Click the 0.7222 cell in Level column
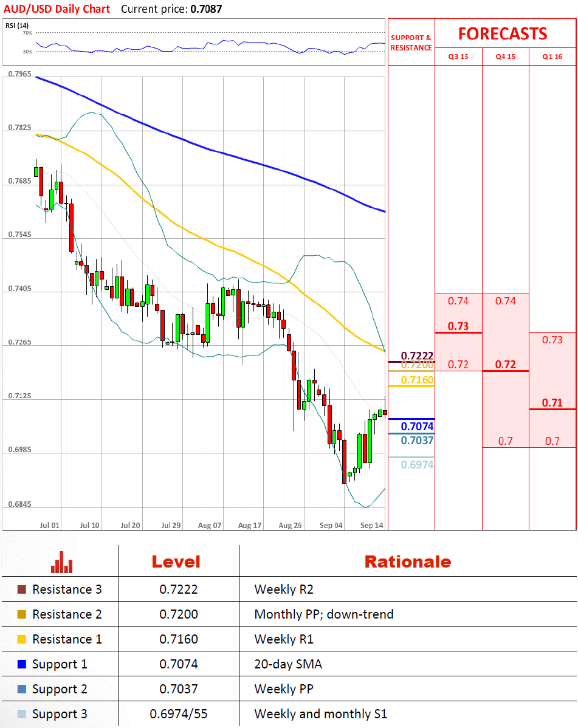 point(179,589)
